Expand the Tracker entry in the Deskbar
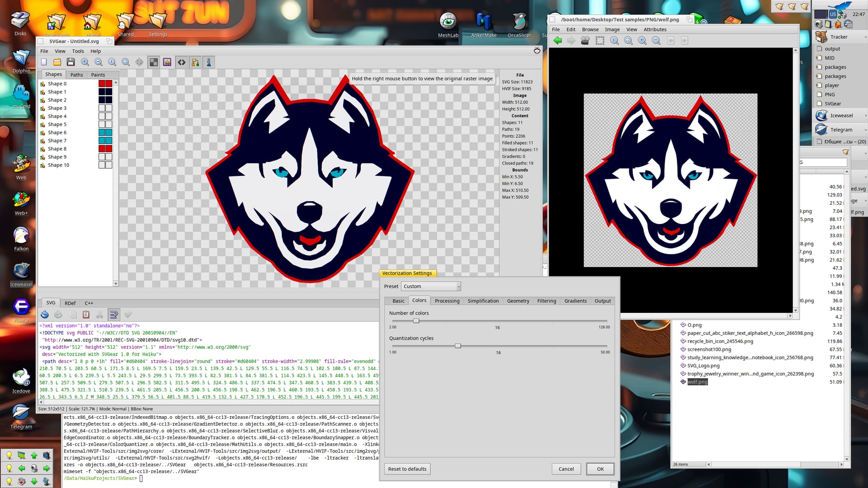This screenshot has height=488, width=868. [865, 37]
